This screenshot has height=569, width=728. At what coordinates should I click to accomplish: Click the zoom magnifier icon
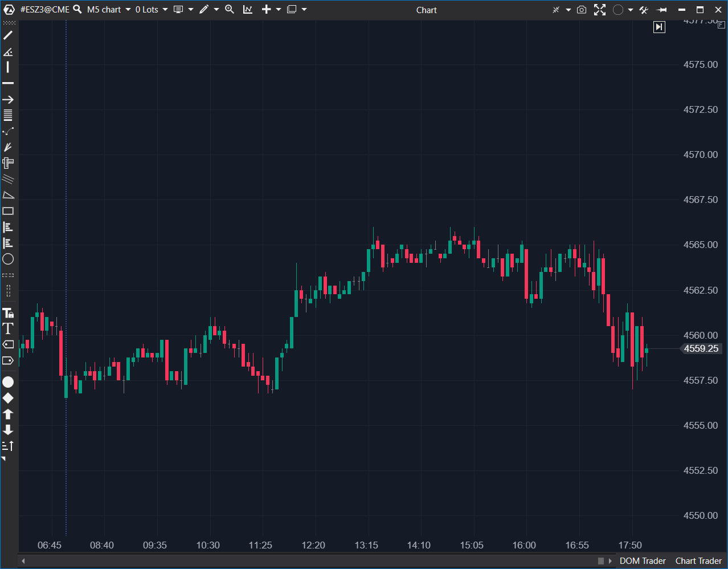230,10
